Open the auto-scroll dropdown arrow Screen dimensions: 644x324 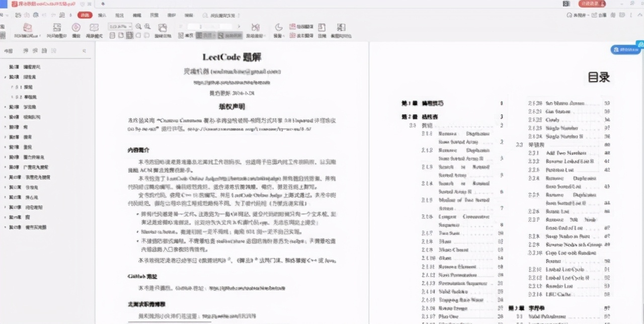(265, 36)
